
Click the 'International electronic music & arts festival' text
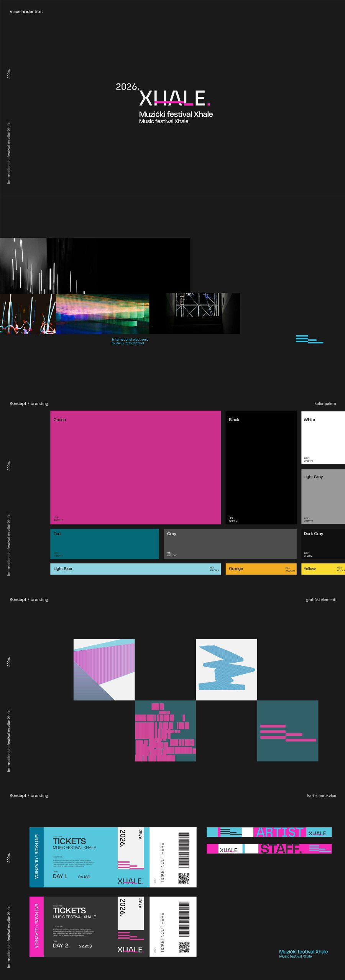pos(130,341)
